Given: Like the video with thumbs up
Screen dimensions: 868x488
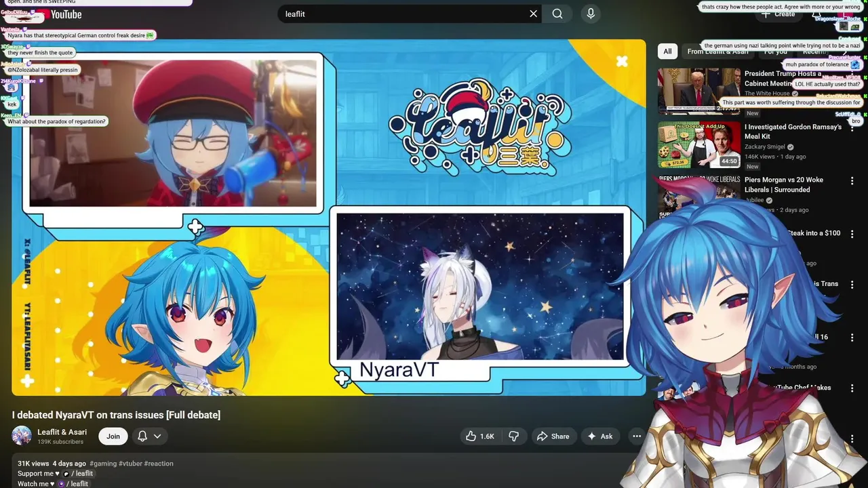Looking at the screenshot, I should pos(479,436).
